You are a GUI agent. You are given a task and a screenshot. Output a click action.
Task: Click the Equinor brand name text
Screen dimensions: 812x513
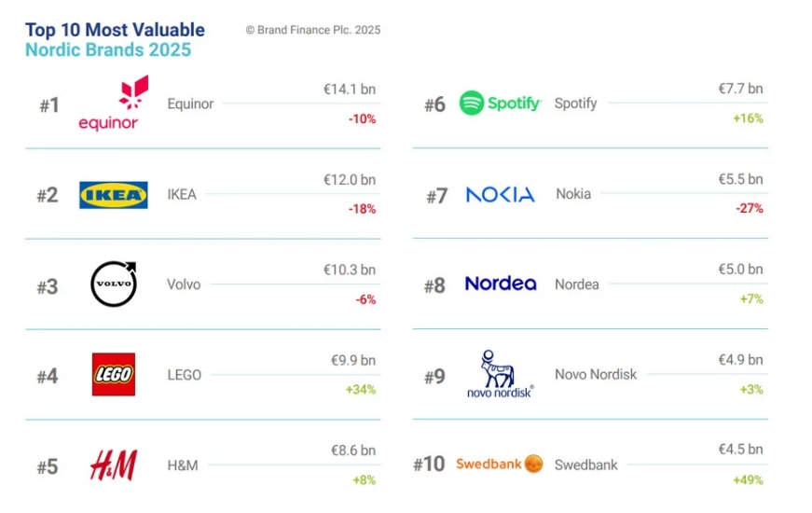[190, 104]
